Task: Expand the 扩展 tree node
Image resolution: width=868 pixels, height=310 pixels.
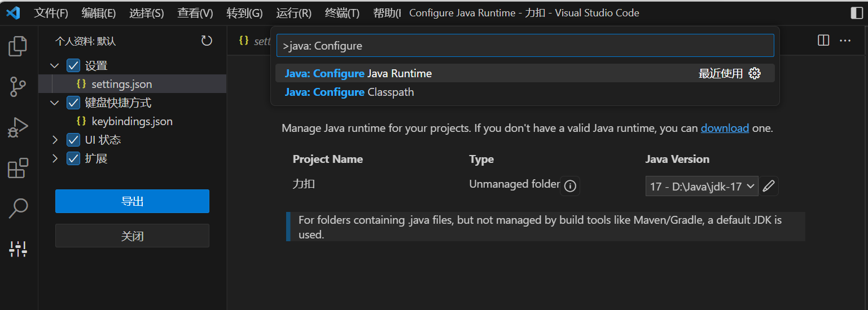Action: point(55,158)
